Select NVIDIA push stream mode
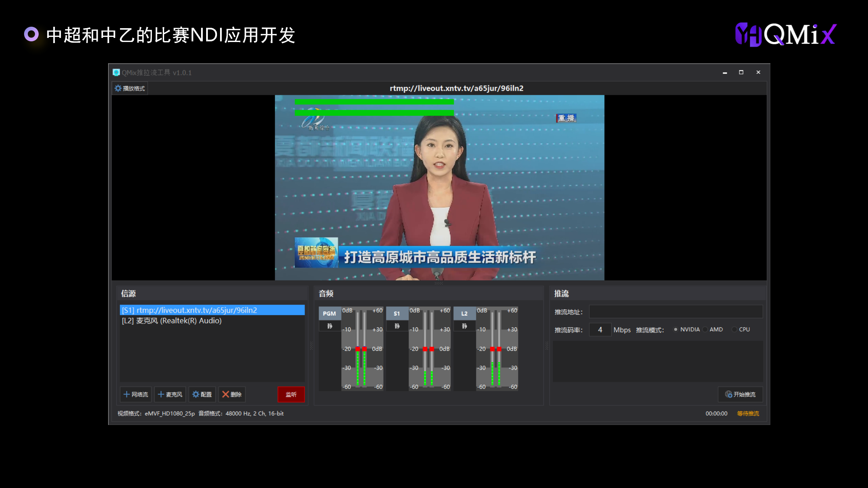The image size is (868, 488). point(676,329)
